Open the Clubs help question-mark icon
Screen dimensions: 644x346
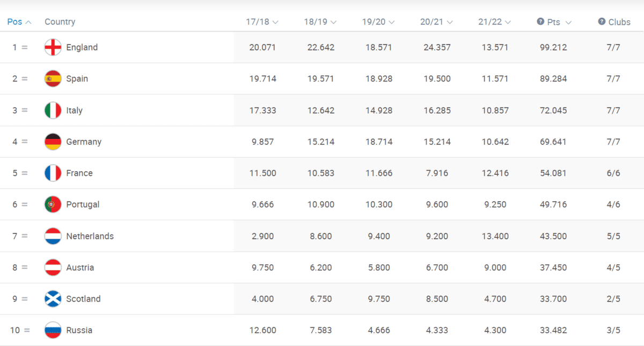(602, 22)
